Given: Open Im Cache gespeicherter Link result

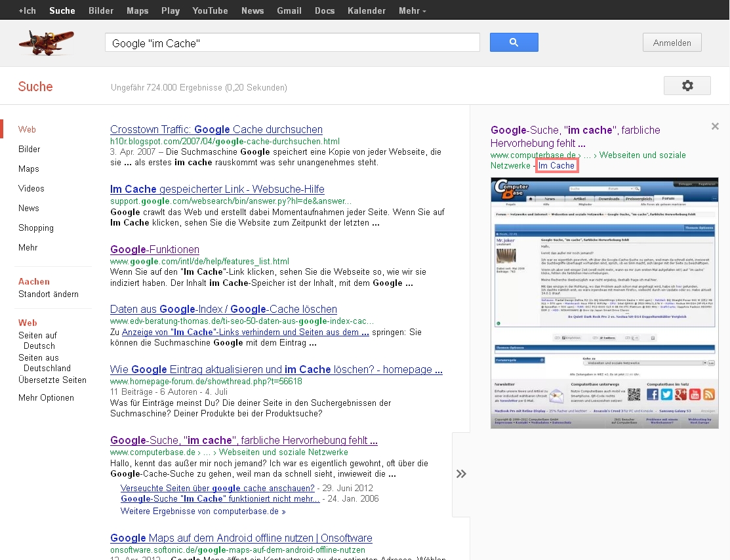Looking at the screenshot, I should [217, 190].
